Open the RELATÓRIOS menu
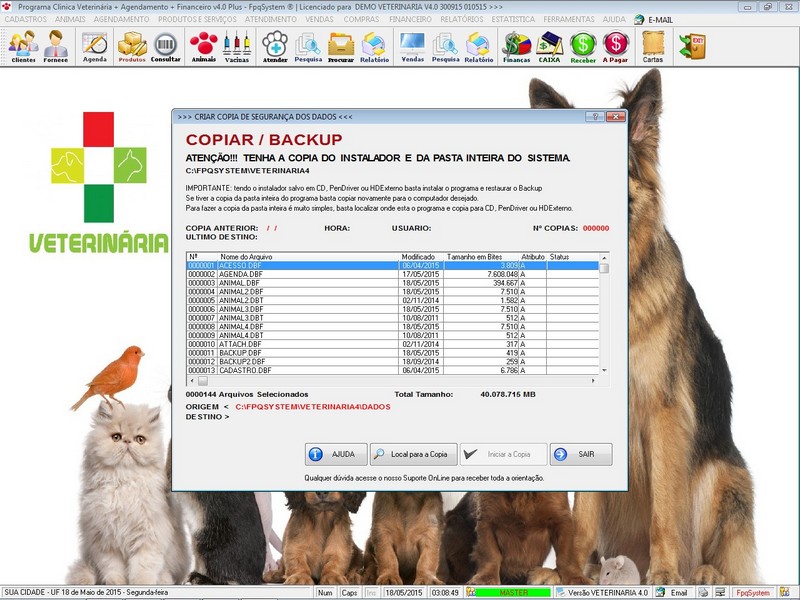 click(462, 19)
